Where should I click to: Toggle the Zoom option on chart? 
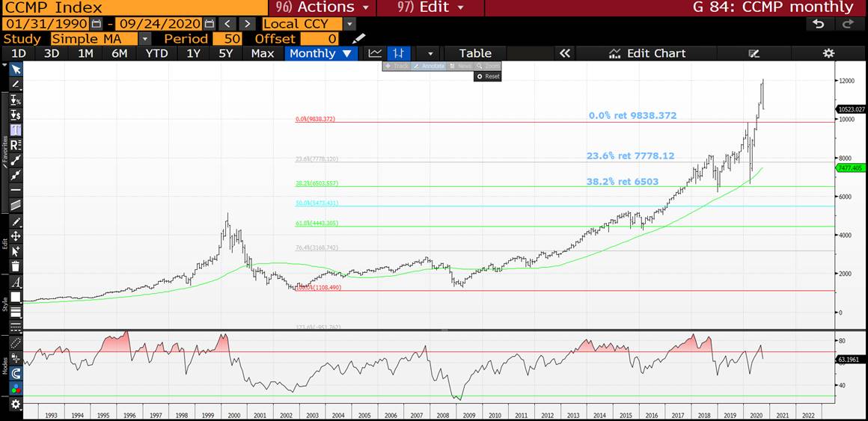(488, 66)
